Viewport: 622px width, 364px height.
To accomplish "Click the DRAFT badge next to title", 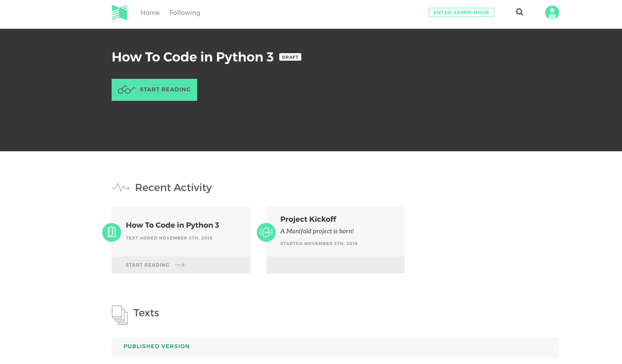I will point(290,57).
